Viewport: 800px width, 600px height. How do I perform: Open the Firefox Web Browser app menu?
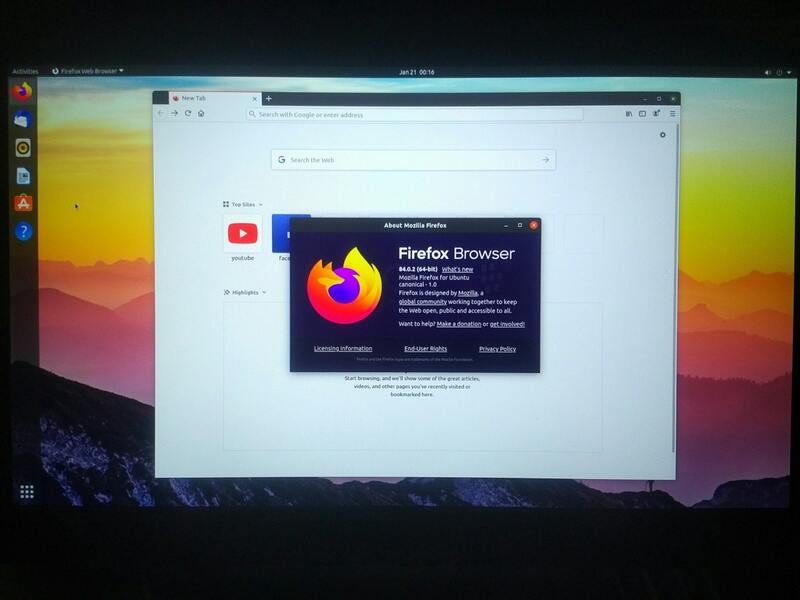(x=88, y=71)
